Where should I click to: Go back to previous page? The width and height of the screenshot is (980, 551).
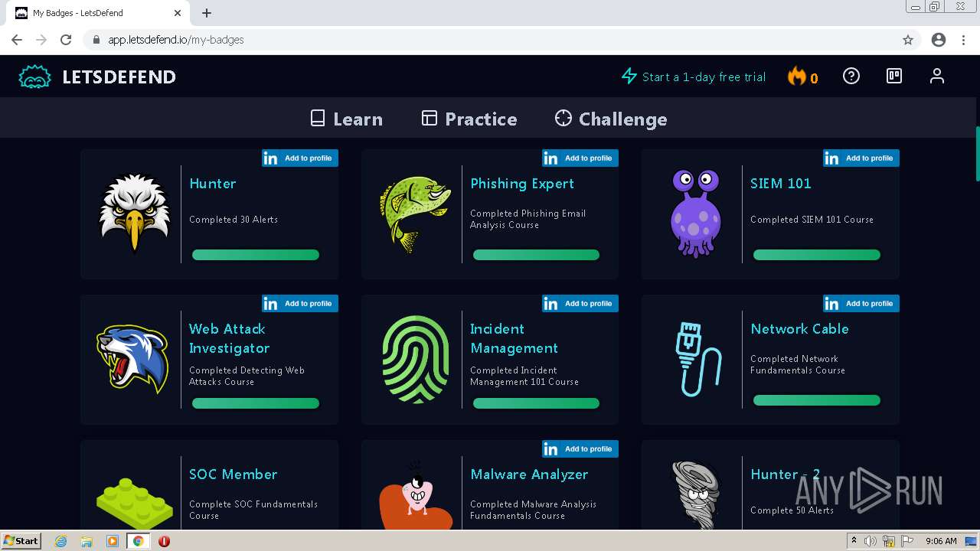[x=17, y=40]
